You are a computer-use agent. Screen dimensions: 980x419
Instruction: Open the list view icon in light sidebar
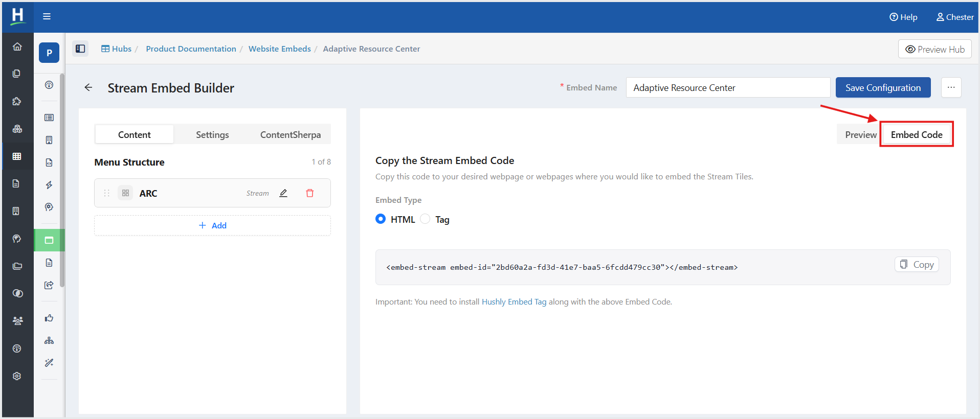pos(49,118)
